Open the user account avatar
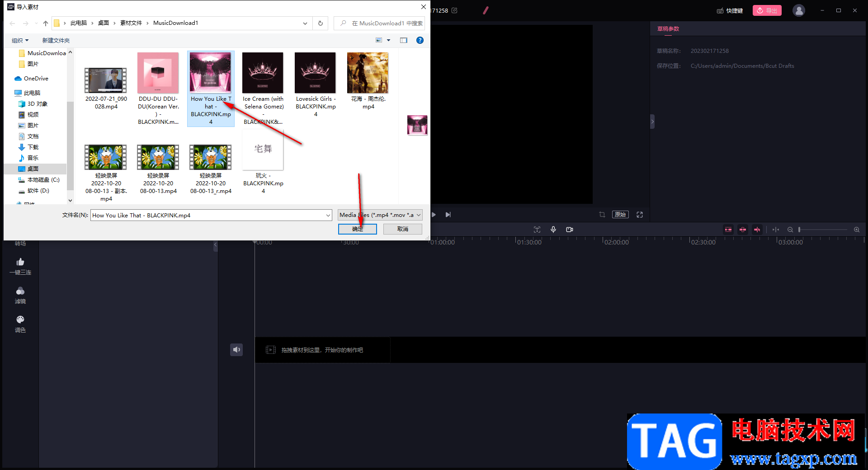 [x=799, y=10]
